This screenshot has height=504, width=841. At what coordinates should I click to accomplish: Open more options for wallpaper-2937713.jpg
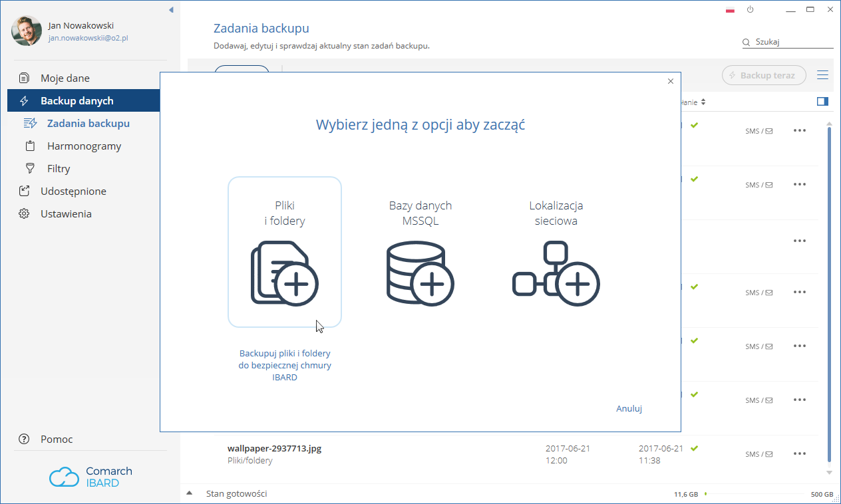(x=800, y=453)
